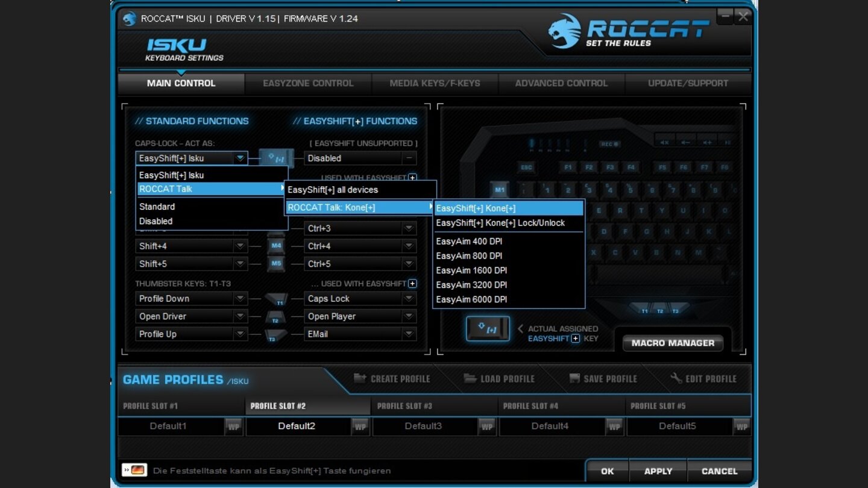
Task: Click the mute media key on keyboard image
Action: point(664,143)
